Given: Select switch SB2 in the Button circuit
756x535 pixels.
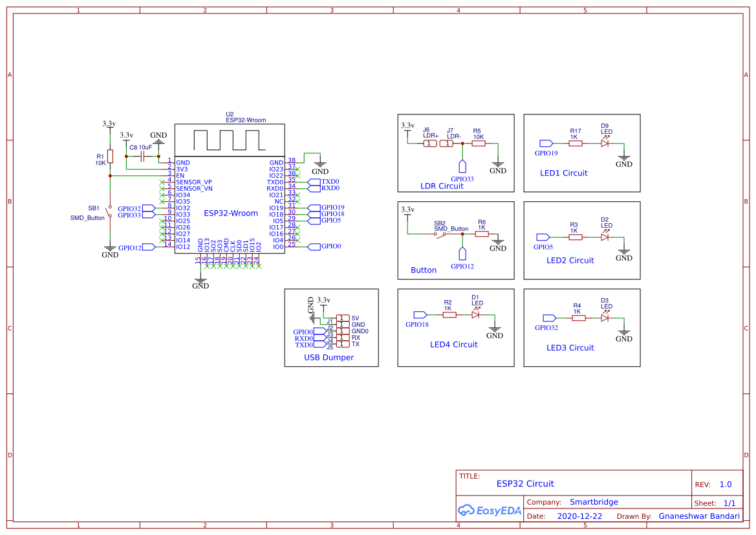Looking at the screenshot, I should click(x=441, y=235).
